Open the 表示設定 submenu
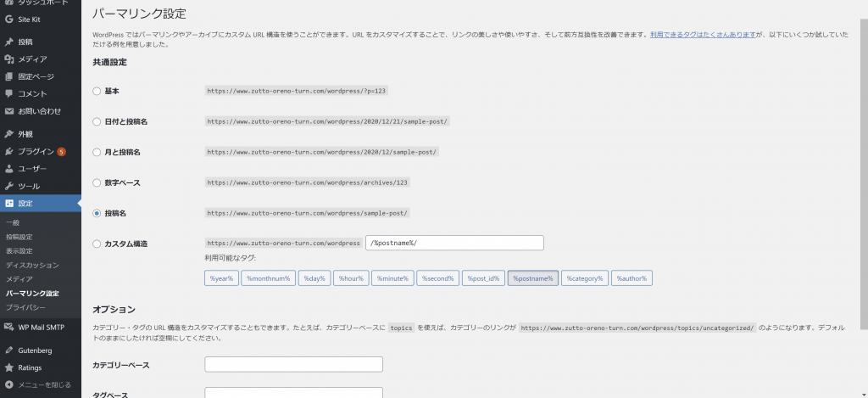The image size is (868, 398). [19, 251]
